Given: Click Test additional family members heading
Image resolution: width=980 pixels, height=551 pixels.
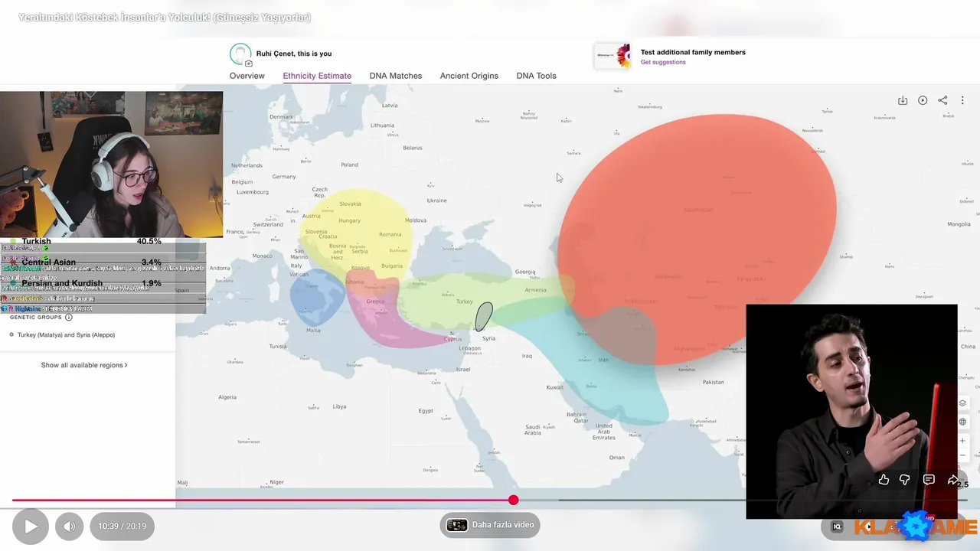Looking at the screenshot, I should click(x=693, y=52).
